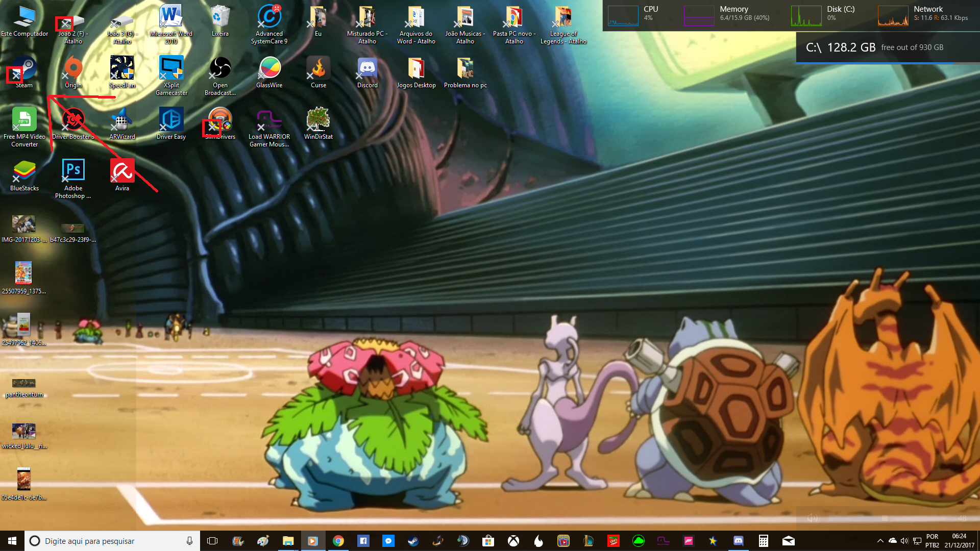This screenshot has width=980, height=551.
Task: Show hidden system tray icons
Action: 880,541
